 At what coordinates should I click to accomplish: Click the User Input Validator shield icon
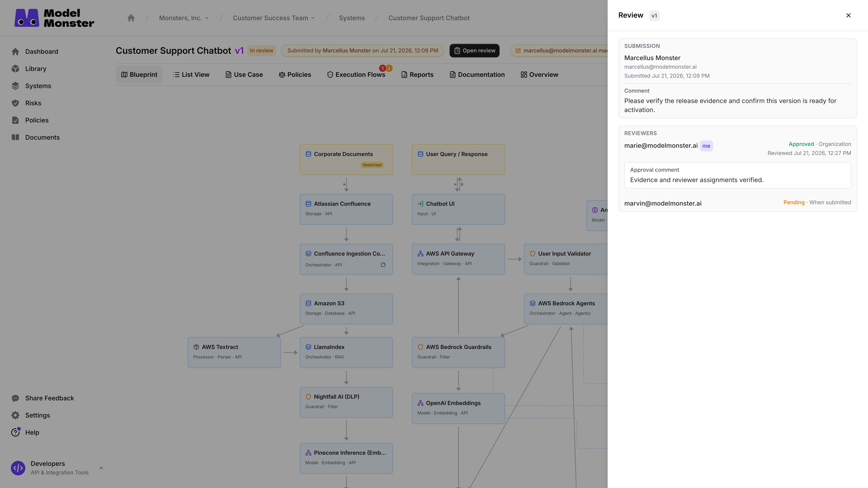coord(533,254)
